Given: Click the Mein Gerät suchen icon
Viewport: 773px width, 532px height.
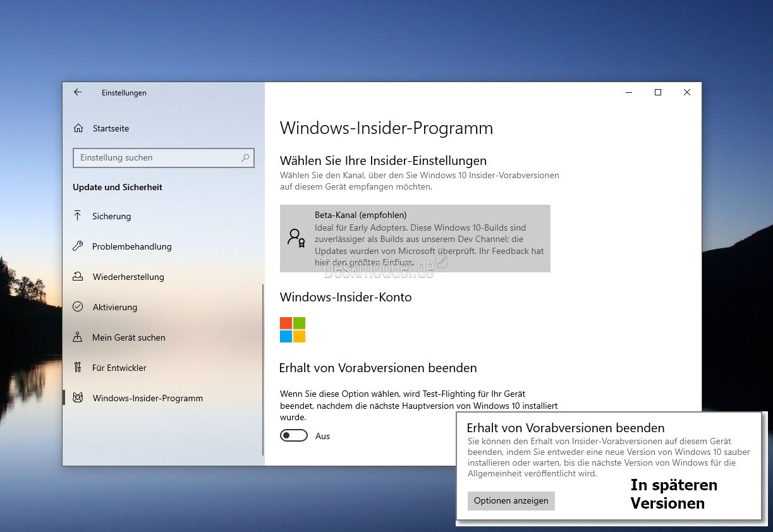Looking at the screenshot, I should click(x=78, y=337).
